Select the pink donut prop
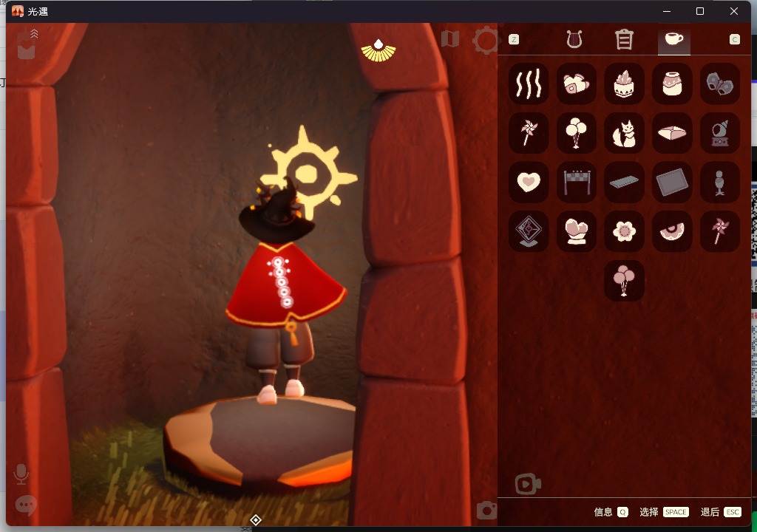Viewport: 757px width, 532px height. click(672, 231)
